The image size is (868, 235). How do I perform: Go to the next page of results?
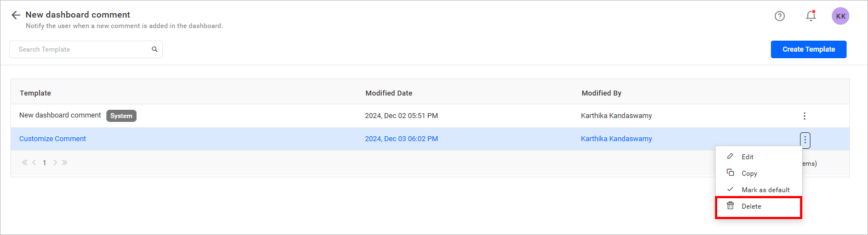click(55, 163)
